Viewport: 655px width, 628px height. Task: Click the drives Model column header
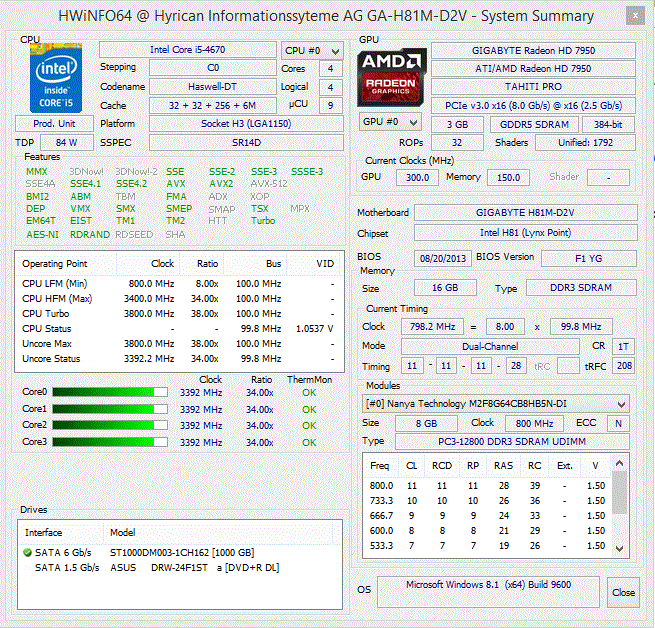[217, 533]
